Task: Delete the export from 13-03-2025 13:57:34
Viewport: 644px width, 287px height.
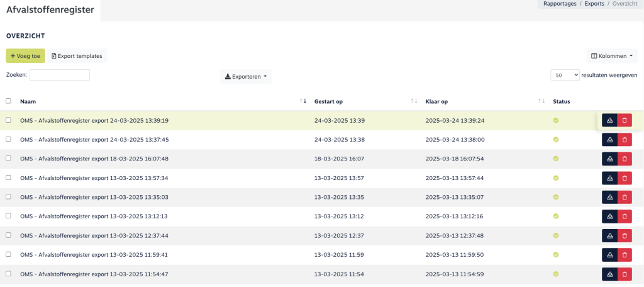Action: point(625,178)
